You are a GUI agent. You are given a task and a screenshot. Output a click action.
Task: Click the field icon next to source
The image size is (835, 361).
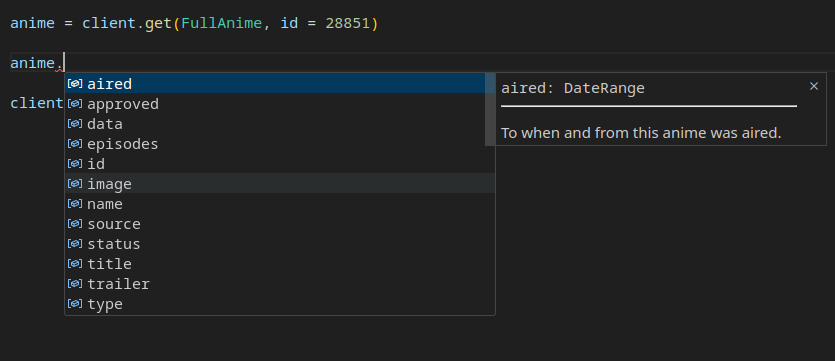tap(75, 224)
